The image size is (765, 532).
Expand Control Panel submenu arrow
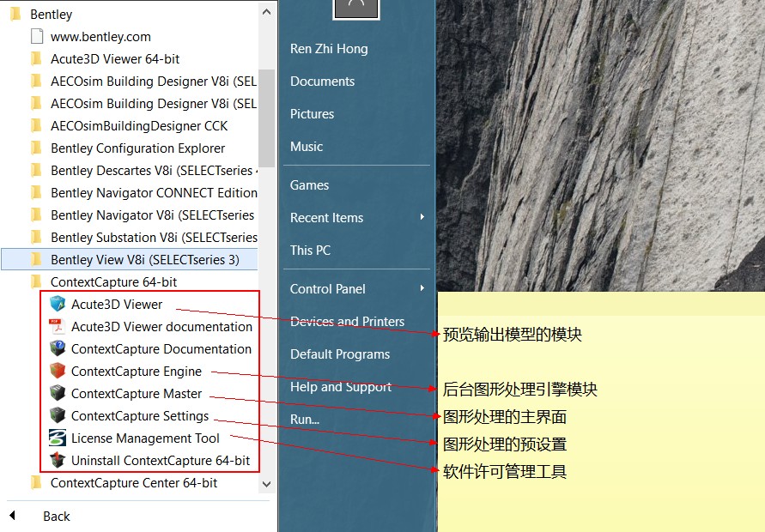pyautogui.click(x=422, y=288)
